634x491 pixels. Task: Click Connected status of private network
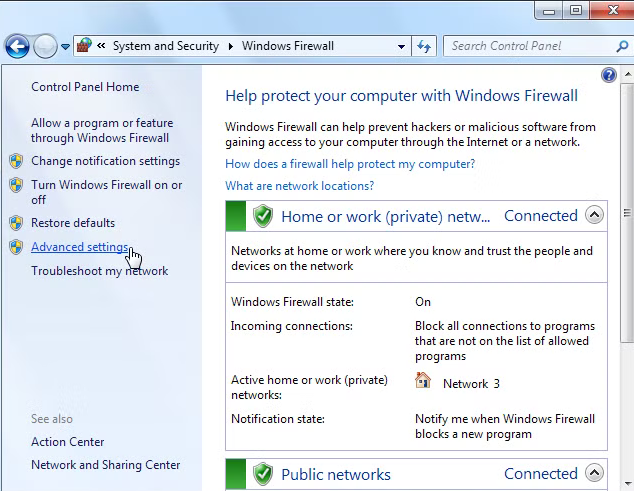pos(541,216)
